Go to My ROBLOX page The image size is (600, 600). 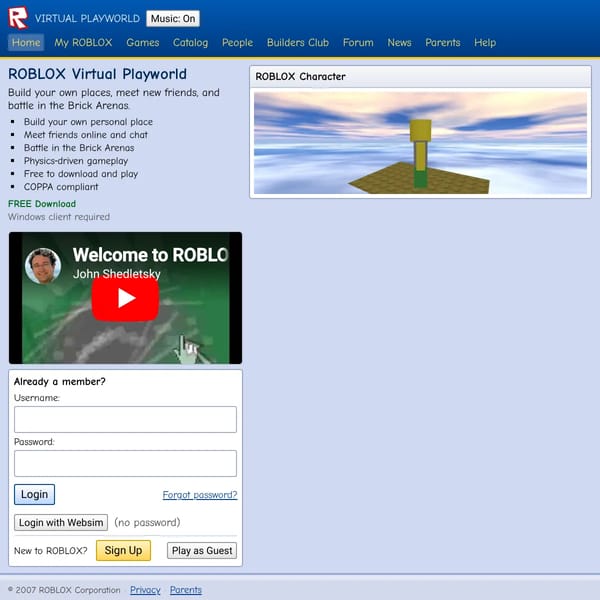coord(83,42)
